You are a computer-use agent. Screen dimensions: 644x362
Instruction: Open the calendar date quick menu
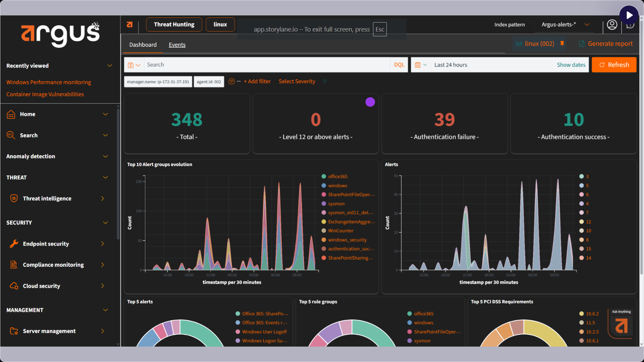pos(421,65)
